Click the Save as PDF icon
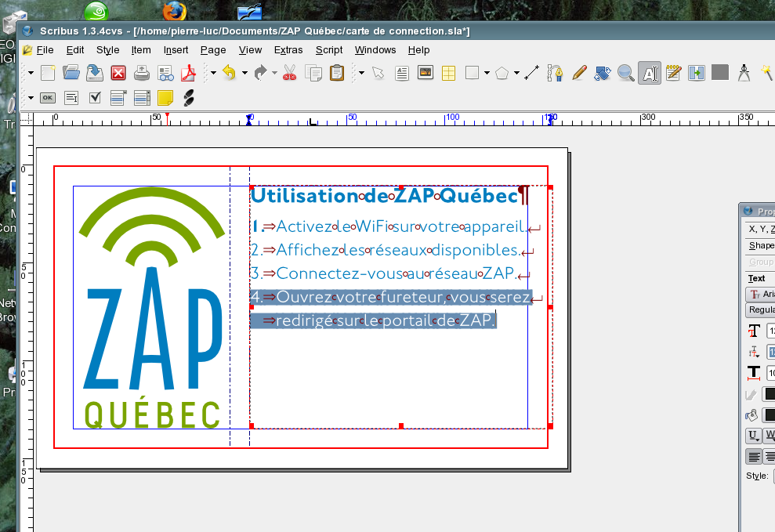 coord(188,73)
